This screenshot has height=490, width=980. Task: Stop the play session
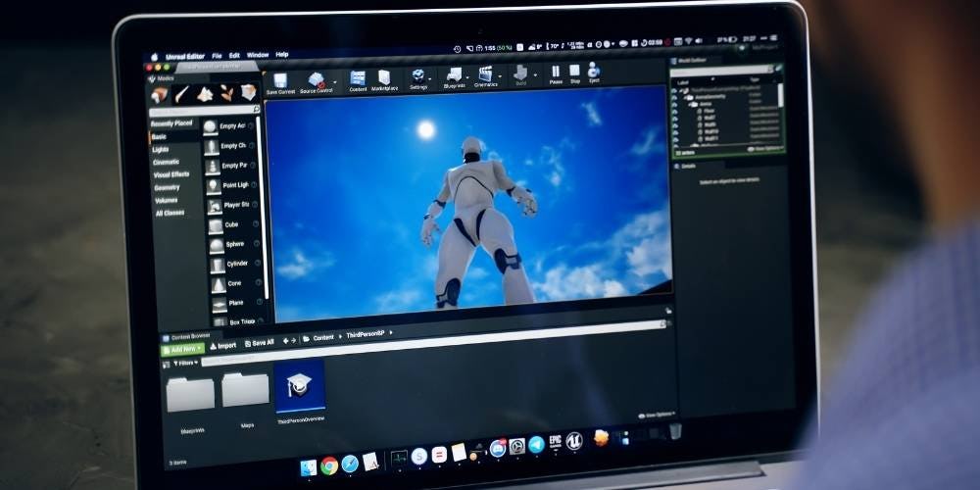click(x=574, y=71)
